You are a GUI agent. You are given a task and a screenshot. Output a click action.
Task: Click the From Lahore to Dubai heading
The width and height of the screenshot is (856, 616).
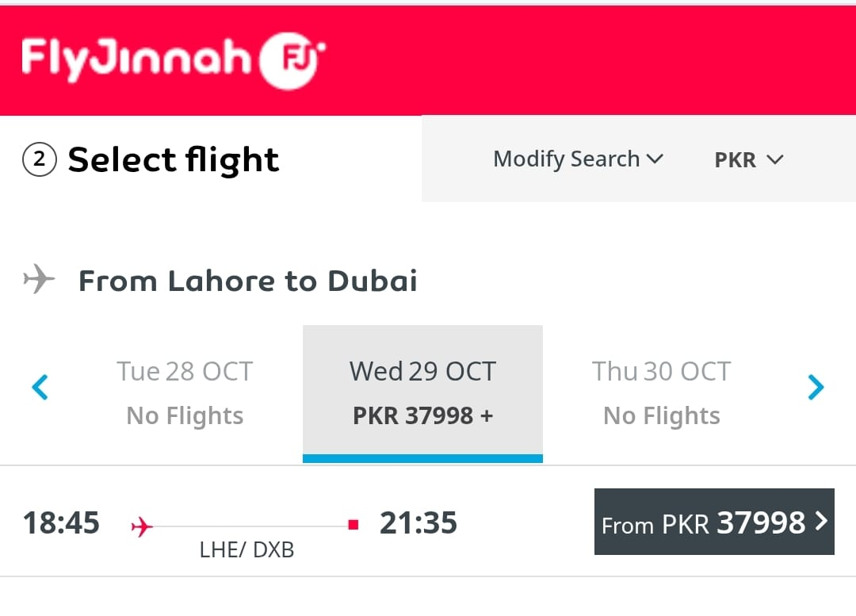[247, 281]
